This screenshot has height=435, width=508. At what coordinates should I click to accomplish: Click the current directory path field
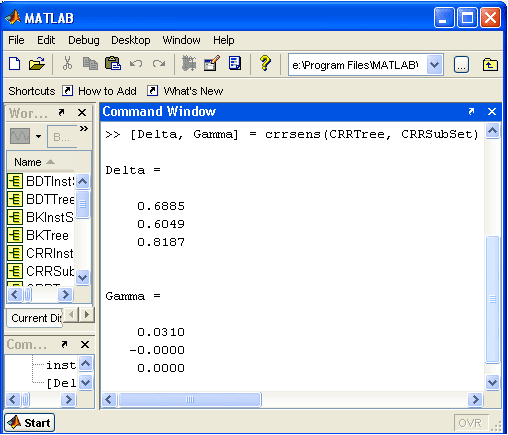[357, 65]
